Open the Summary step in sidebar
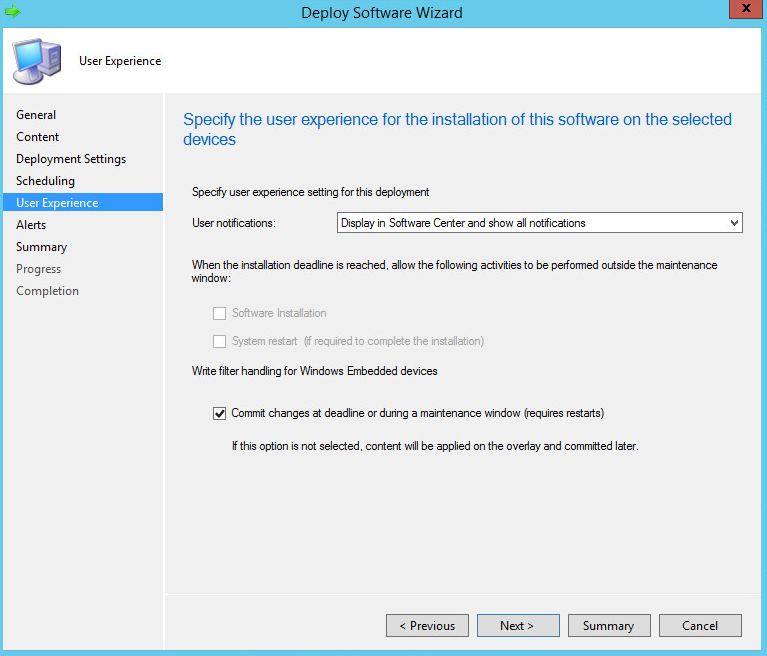 pos(42,247)
